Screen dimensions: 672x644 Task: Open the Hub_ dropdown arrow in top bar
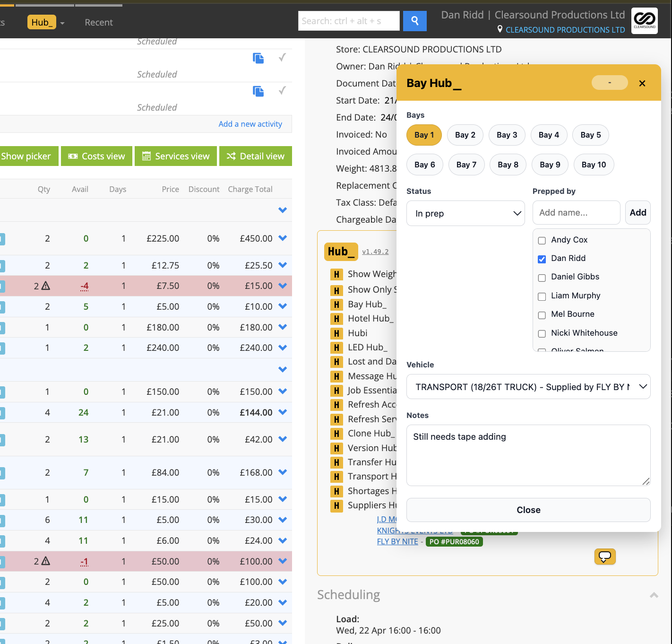coord(62,23)
